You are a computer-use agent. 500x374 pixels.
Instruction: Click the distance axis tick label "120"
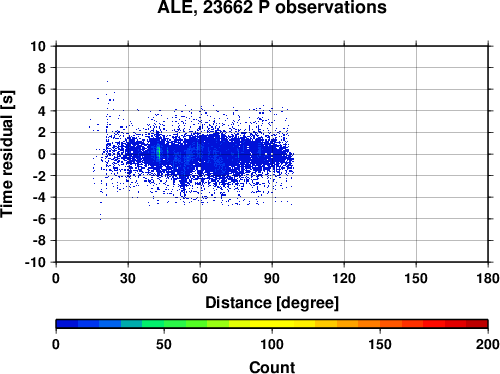[344, 278]
